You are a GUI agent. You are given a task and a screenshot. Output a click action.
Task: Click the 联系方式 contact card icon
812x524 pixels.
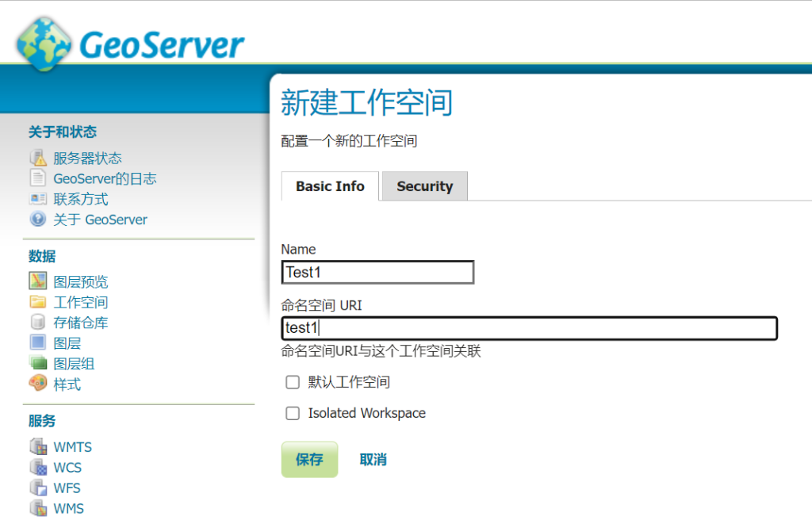38,199
